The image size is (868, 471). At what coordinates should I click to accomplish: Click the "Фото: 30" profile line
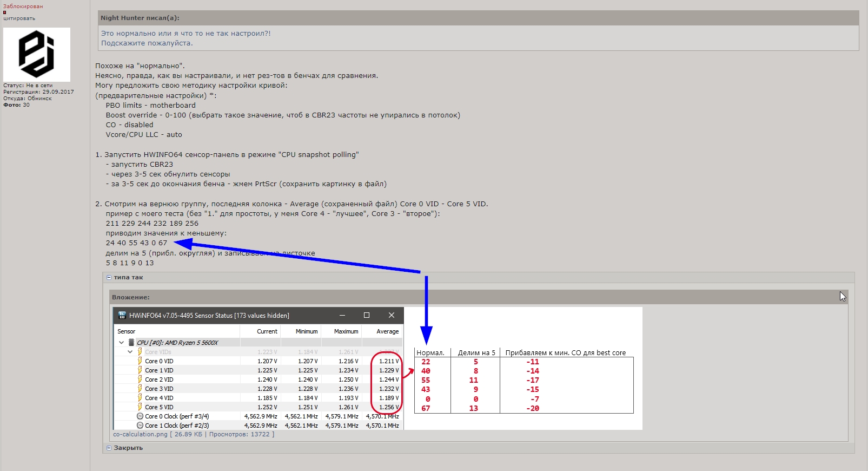point(17,105)
